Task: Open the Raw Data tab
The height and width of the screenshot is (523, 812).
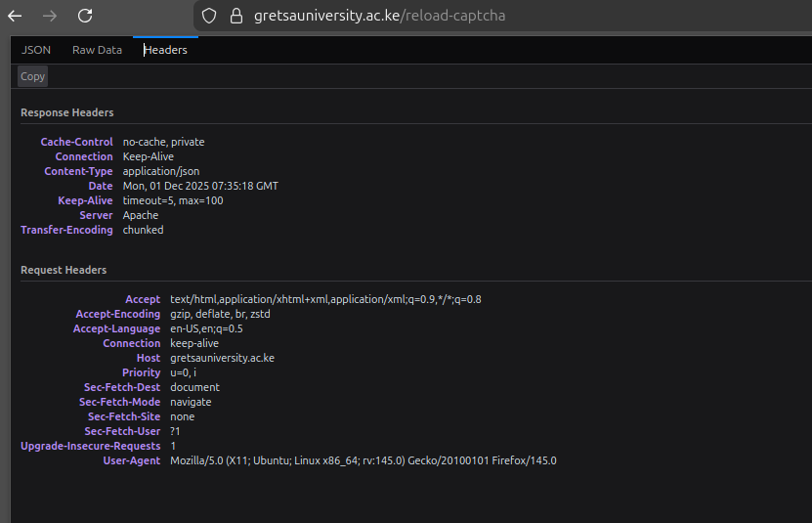Action: tap(97, 50)
